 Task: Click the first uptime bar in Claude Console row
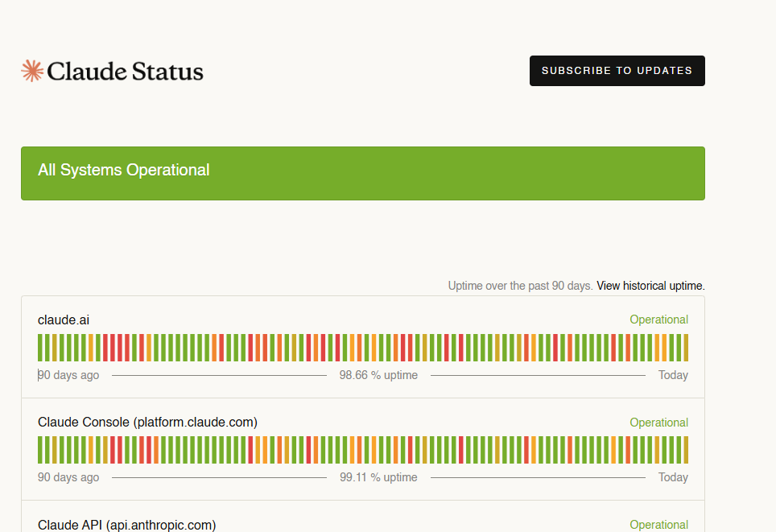[40, 450]
